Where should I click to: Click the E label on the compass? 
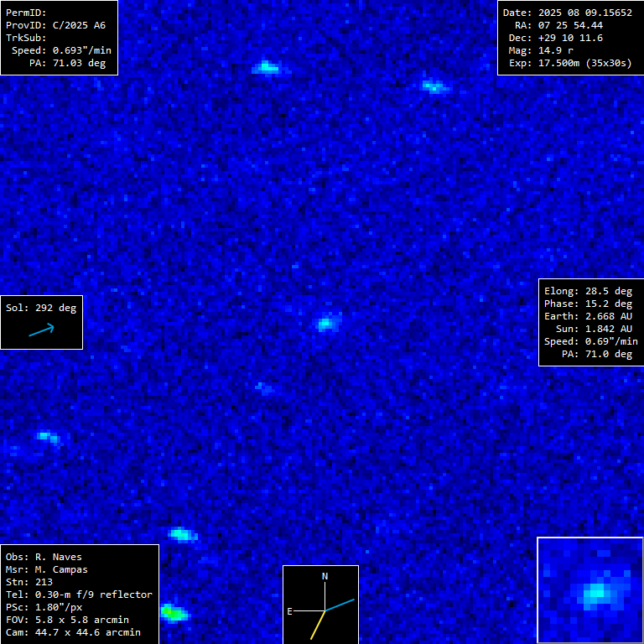coord(290,611)
